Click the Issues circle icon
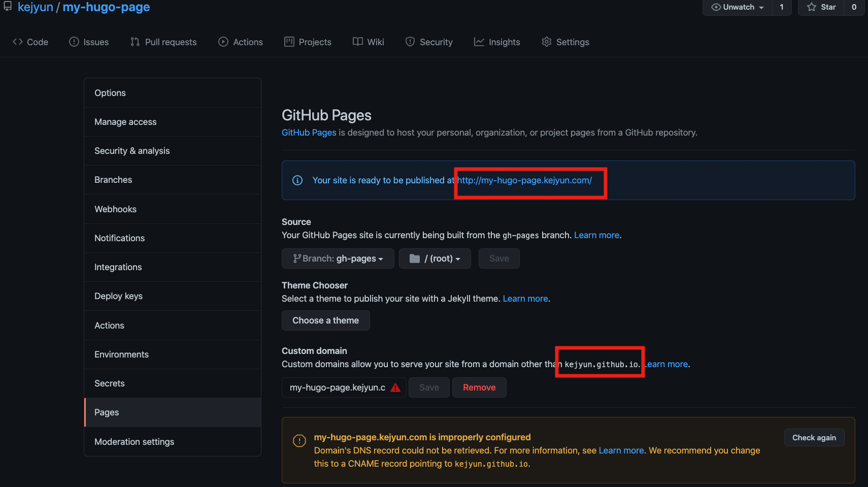The width and height of the screenshot is (868, 487). (74, 42)
